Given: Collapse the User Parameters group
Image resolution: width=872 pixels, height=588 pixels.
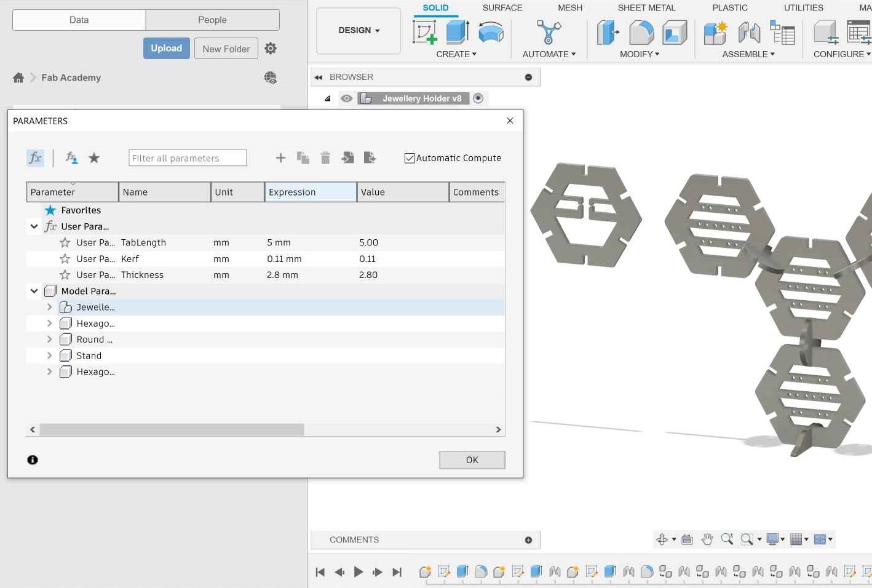Looking at the screenshot, I should (x=34, y=226).
